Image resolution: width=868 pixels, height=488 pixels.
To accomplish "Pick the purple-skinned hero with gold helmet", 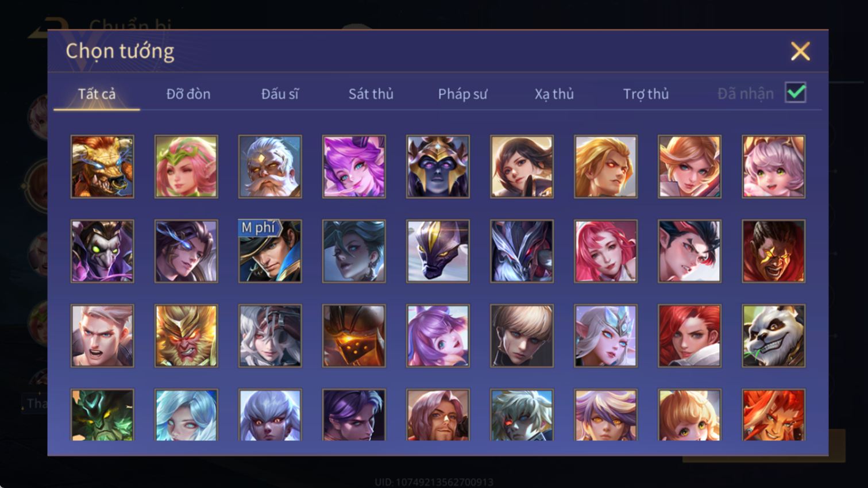I will click(438, 167).
